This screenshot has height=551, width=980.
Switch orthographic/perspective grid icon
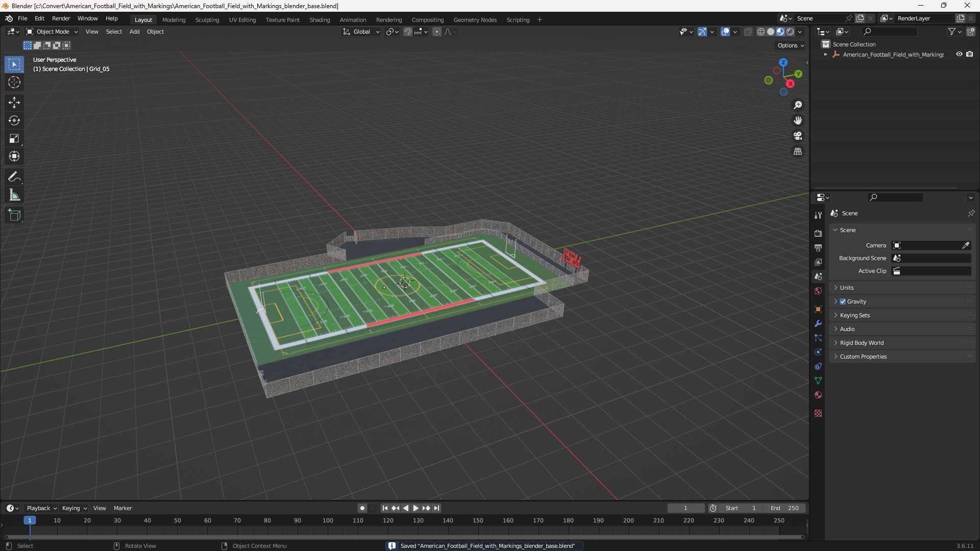click(x=798, y=152)
